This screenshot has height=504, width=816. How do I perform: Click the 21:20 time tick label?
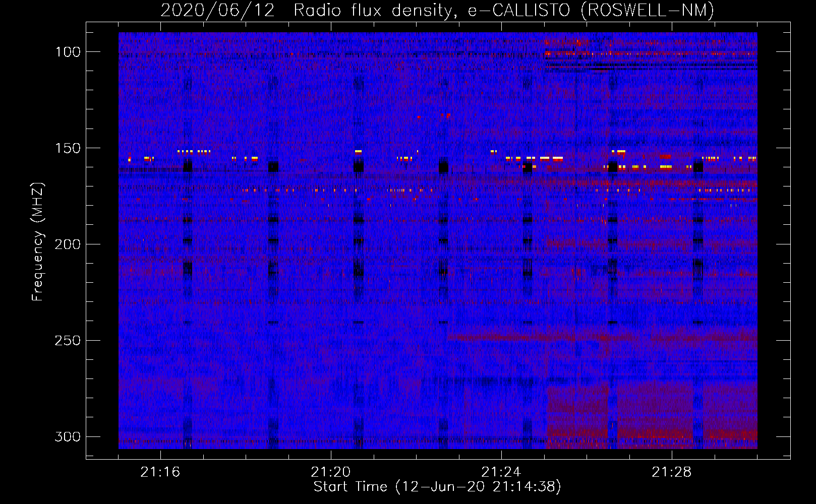coord(331,472)
